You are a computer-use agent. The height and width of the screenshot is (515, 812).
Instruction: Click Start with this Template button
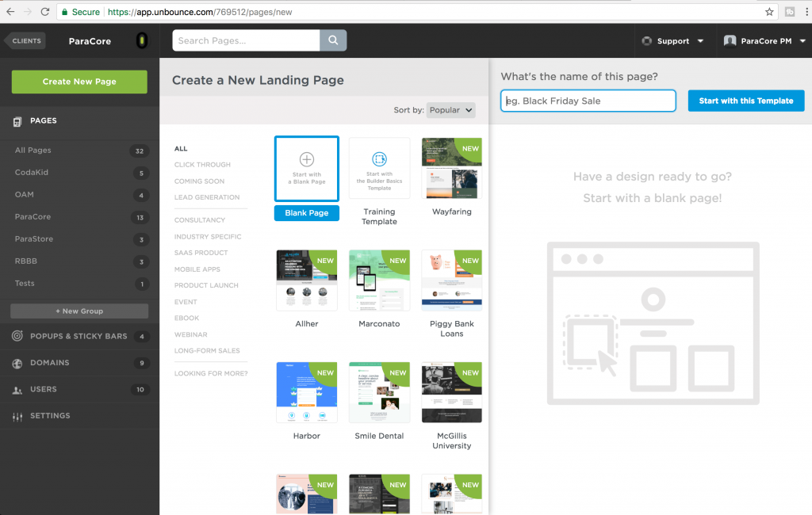[x=745, y=101]
